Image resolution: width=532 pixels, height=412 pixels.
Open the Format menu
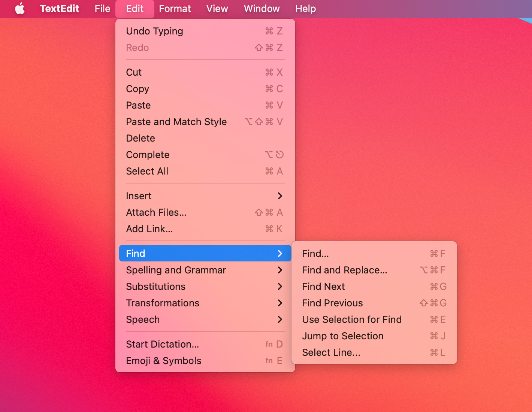(x=175, y=8)
